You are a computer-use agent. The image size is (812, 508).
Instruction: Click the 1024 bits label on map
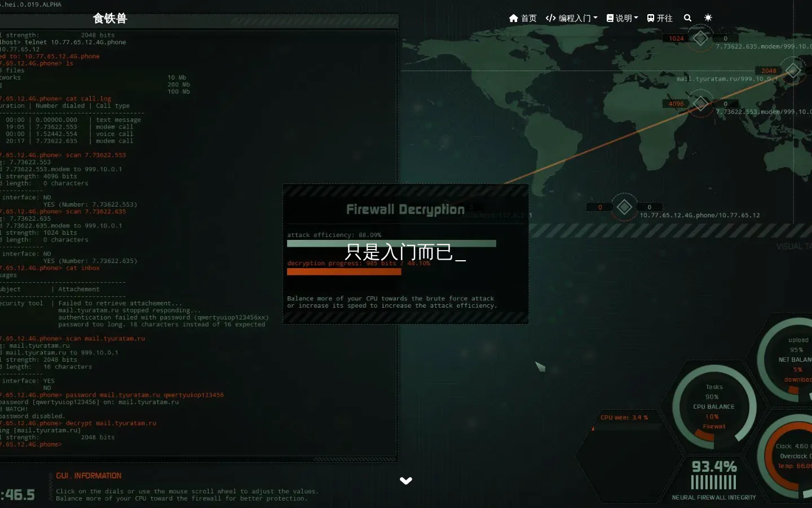tap(677, 38)
